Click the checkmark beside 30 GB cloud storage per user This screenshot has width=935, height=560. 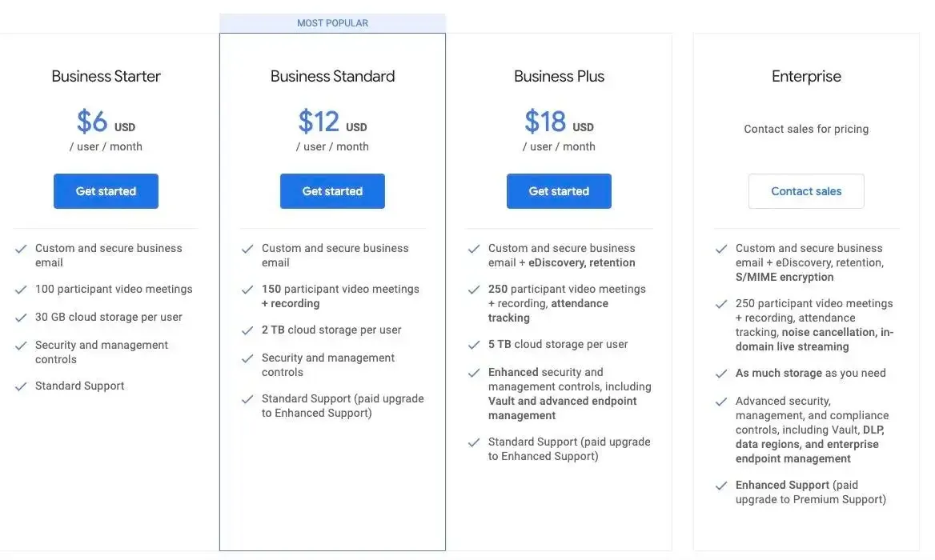pyautogui.click(x=21, y=316)
